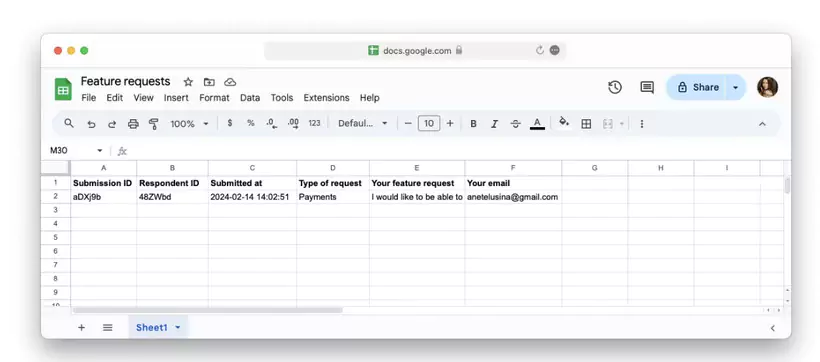Select the Sheet1 tab

point(158,327)
